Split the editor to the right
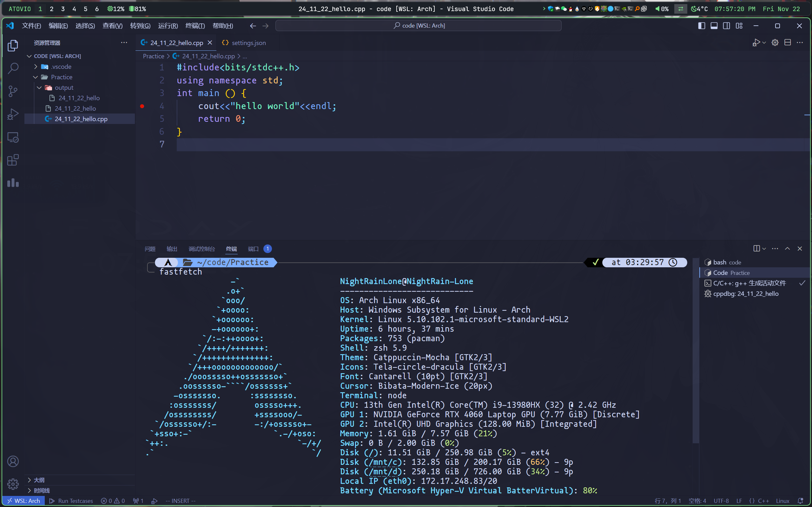The width and height of the screenshot is (812, 507). click(x=788, y=42)
